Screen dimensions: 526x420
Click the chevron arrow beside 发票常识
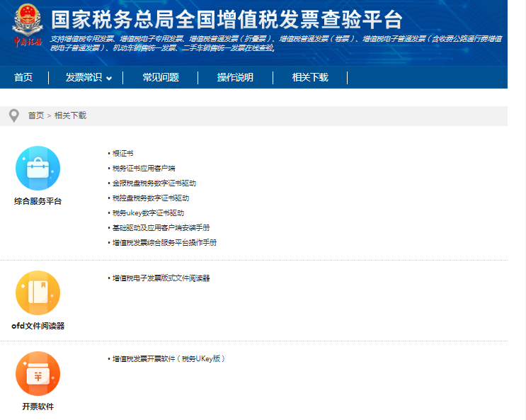[x=109, y=79]
